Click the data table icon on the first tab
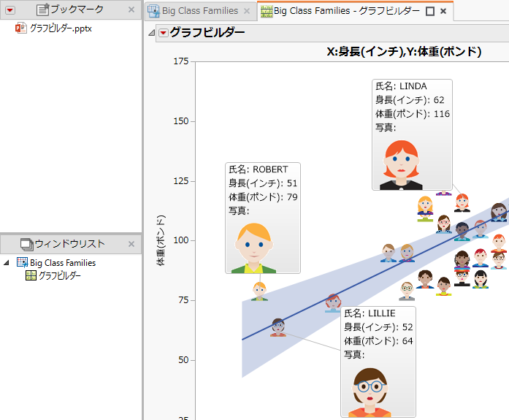This screenshot has width=509, height=420. [x=153, y=11]
